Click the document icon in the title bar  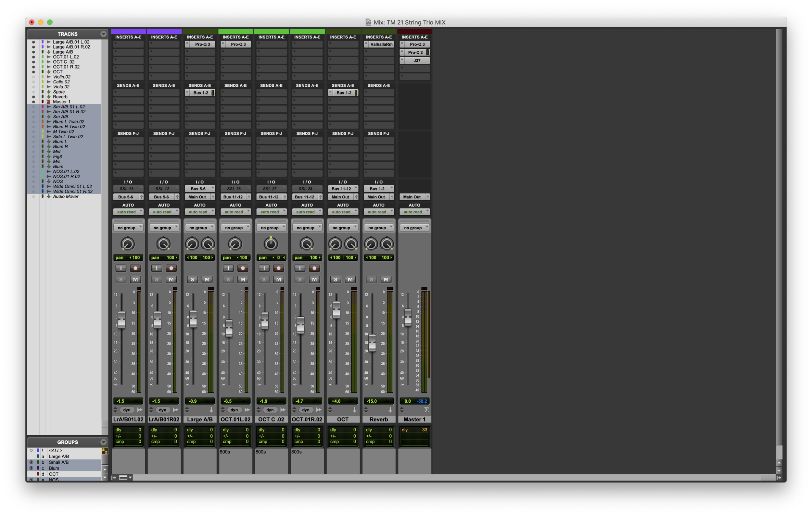coord(368,22)
